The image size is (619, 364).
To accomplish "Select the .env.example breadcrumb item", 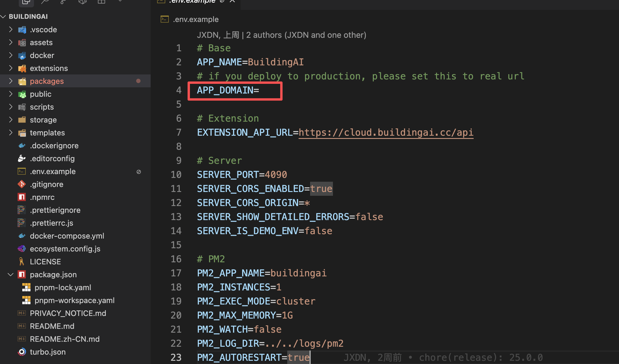I will [x=195, y=19].
